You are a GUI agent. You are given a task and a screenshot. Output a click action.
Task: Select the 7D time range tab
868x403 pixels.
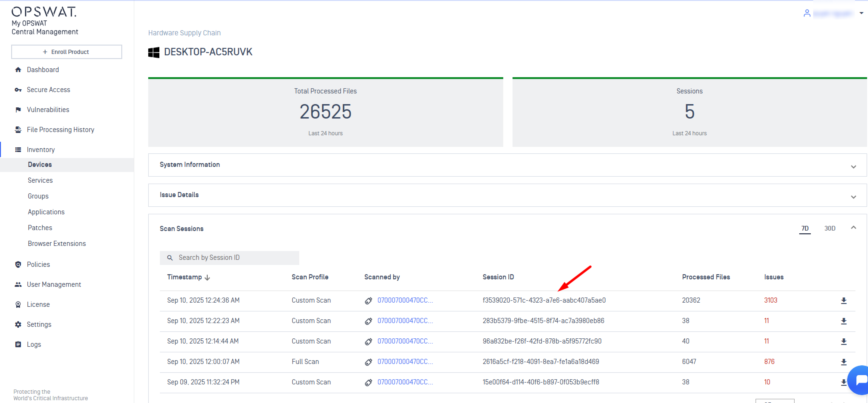click(x=805, y=228)
